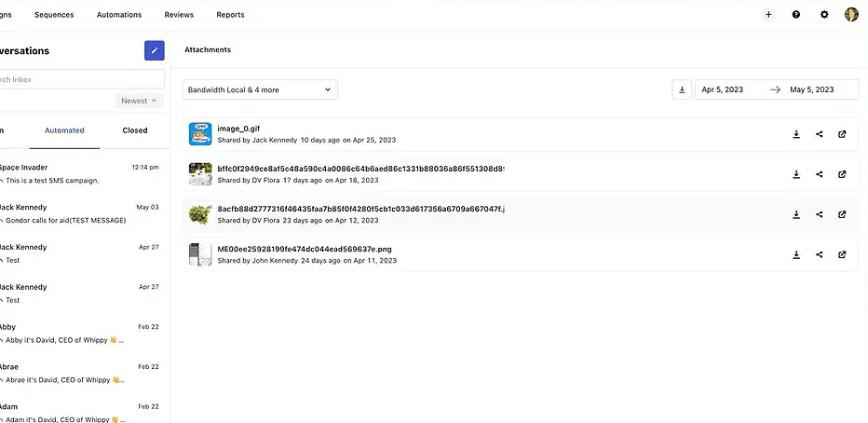The image size is (868, 423).
Task: Open the Reports menu
Action: (230, 15)
